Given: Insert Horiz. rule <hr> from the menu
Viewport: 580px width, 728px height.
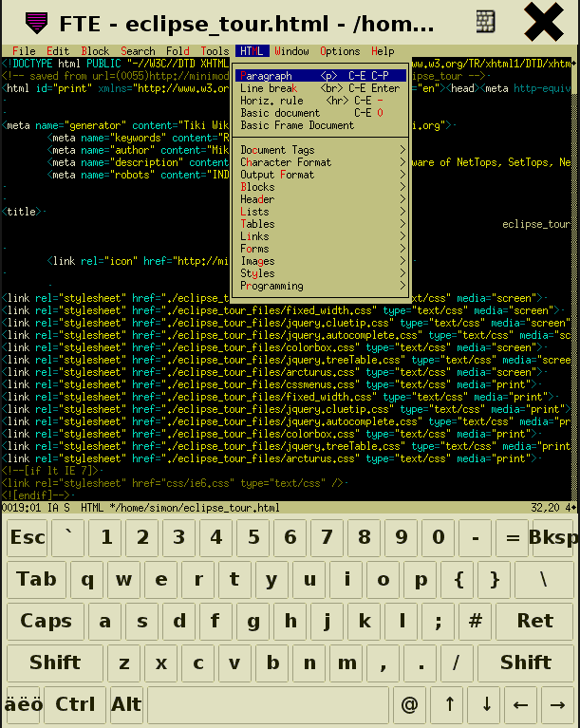Looking at the screenshot, I should pos(321,101).
